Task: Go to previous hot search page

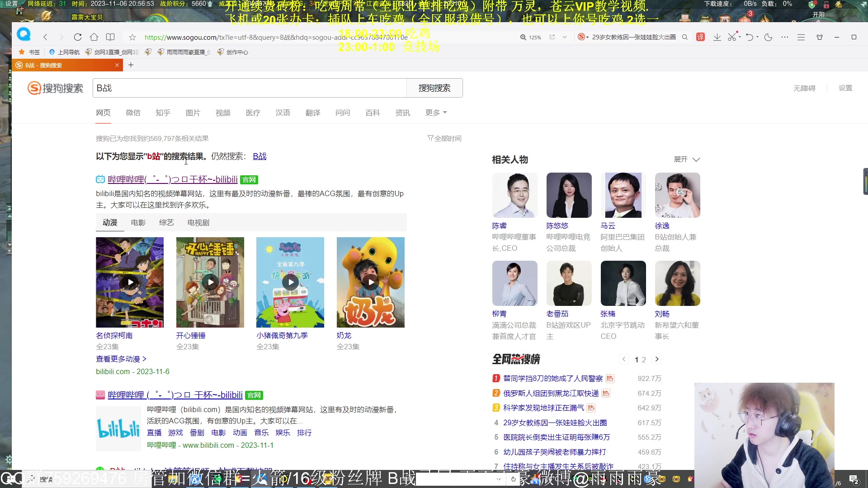Action: click(624, 359)
